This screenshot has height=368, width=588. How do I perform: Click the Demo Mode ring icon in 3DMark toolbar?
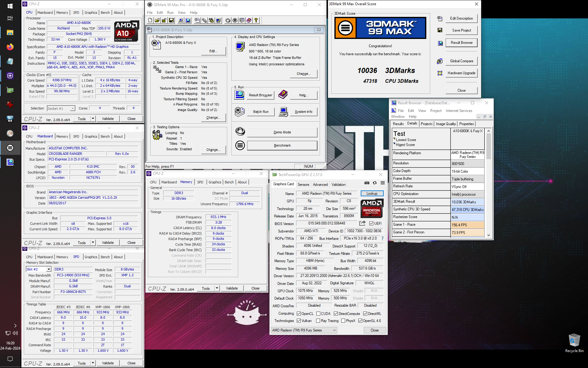pos(228,21)
